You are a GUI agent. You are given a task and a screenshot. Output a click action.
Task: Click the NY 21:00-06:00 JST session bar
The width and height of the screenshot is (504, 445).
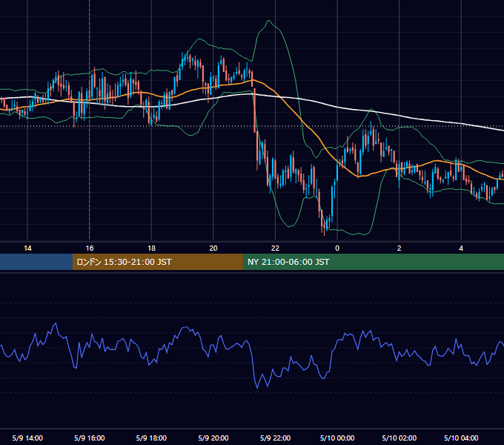tap(373, 262)
